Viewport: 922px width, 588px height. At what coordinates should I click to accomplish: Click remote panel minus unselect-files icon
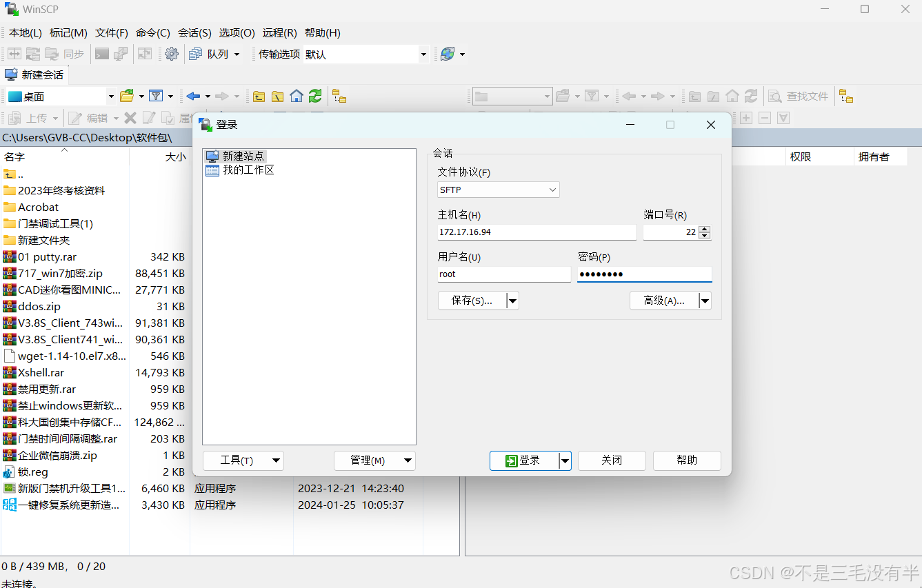764,118
